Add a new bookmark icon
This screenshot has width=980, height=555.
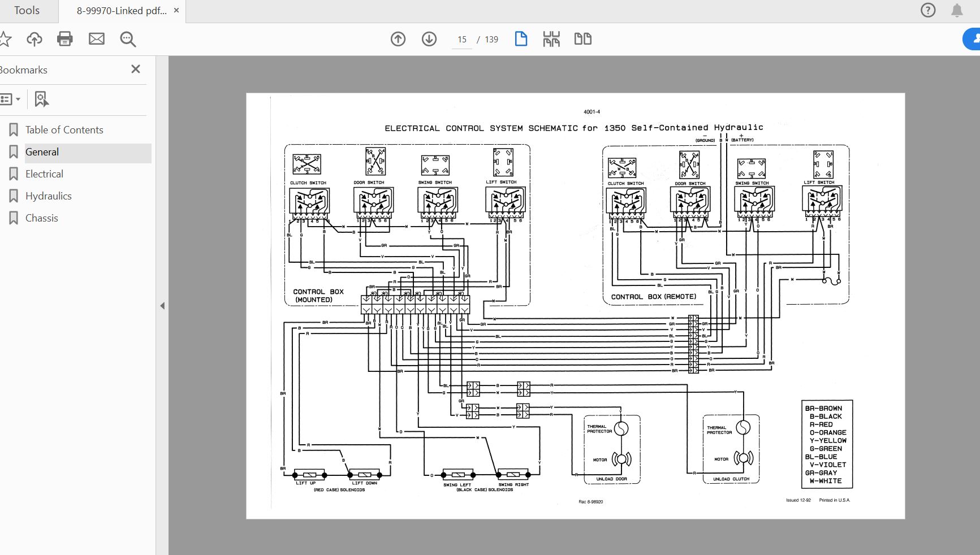click(x=41, y=99)
